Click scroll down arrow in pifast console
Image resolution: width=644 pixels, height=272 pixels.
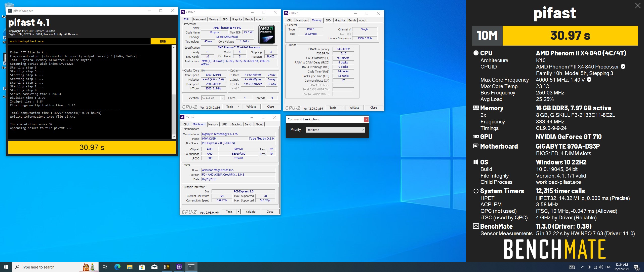click(x=174, y=137)
